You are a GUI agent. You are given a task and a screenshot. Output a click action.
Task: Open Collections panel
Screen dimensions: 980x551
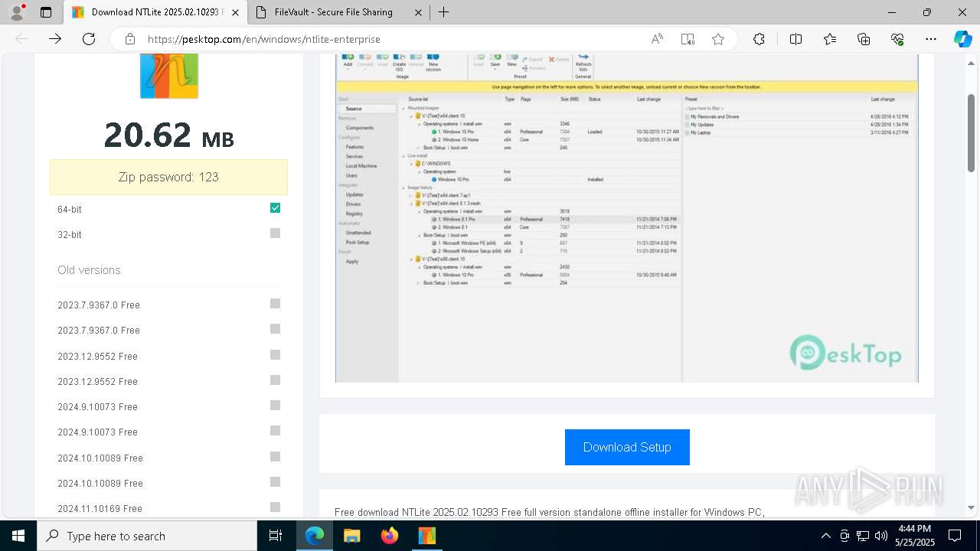864,39
